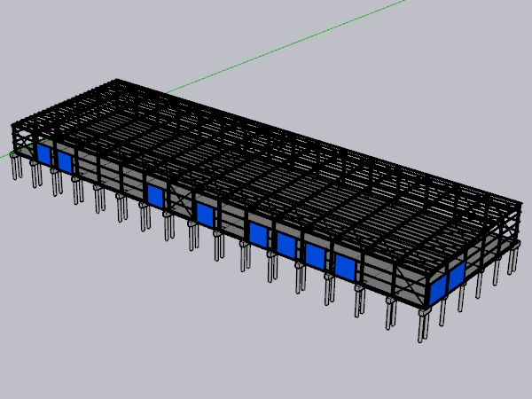Select the green axis line in viewport
The width and height of the screenshot is (532, 399).
click(x=285, y=46)
